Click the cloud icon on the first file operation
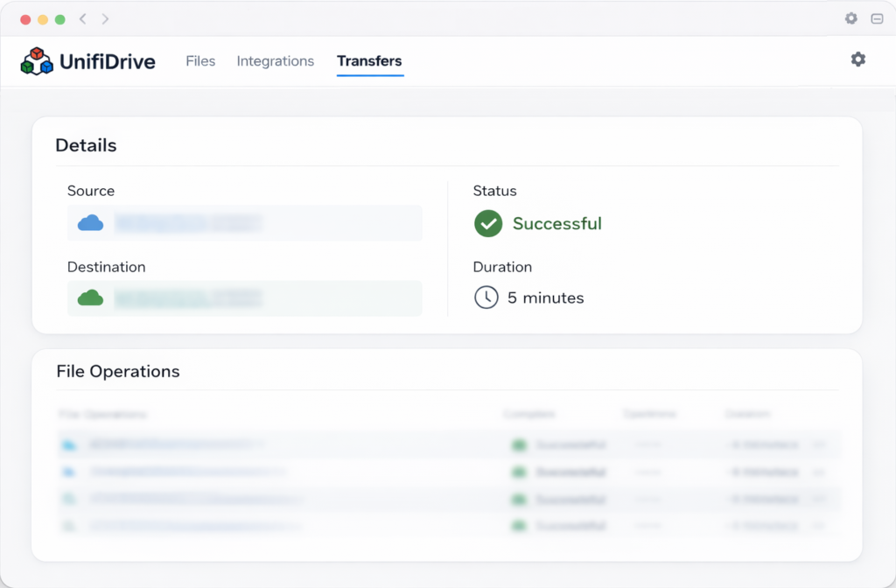The image size is (896, 588). (70, 444)
